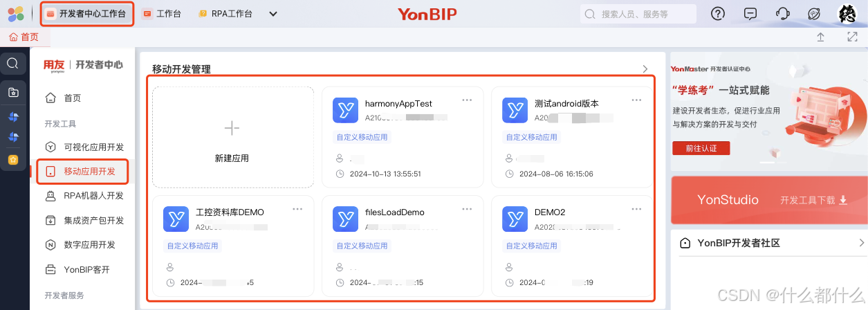
Task: Click the search magnifier in left rail
Action: (x=12, y=64)
